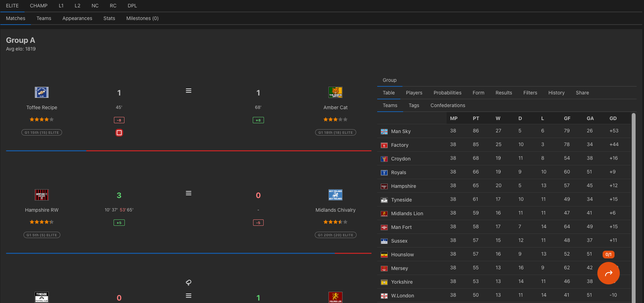Open Toffee Recipe club crest
Image resolution: width=644 pixels, height=303 pixels.
click(42, 92)
